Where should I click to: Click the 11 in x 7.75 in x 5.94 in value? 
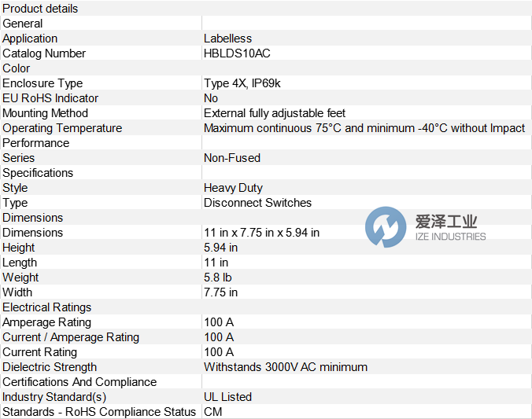pyautogui.click(x=261, y=233)
